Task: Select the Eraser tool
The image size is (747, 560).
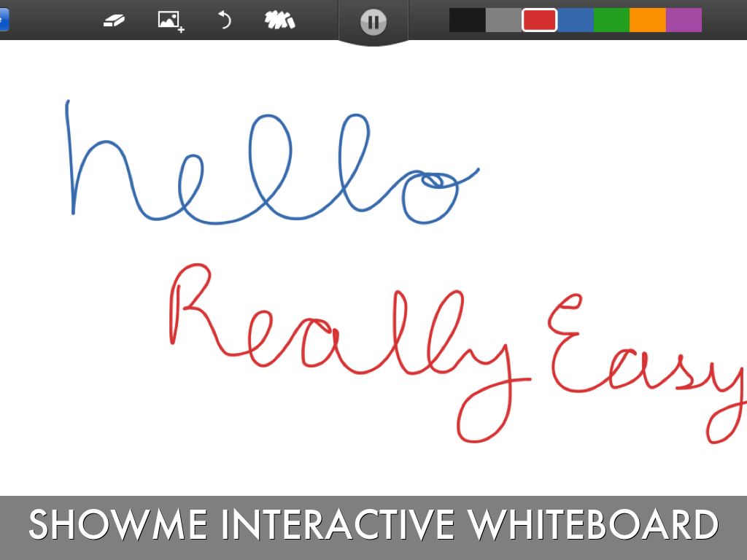Action: coord(114,20)
